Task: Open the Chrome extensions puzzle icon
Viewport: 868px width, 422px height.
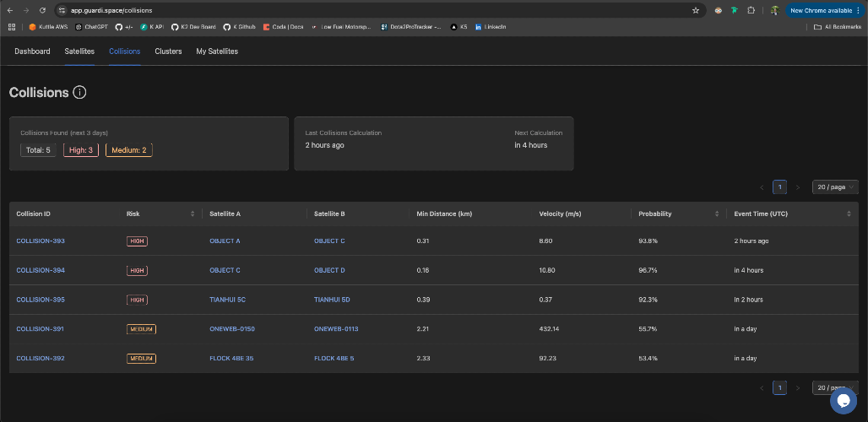Action: pyautogui.click(x=751, y=10)
